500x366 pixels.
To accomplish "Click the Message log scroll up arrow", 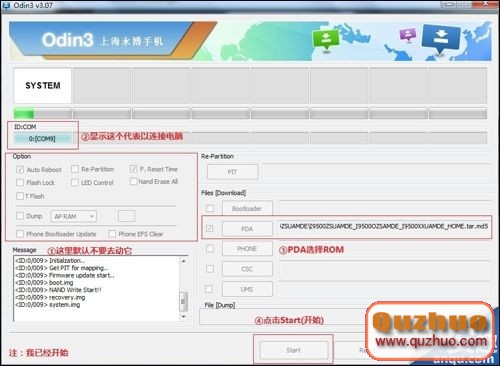I will pyautogui.click(x=184, y=261).
